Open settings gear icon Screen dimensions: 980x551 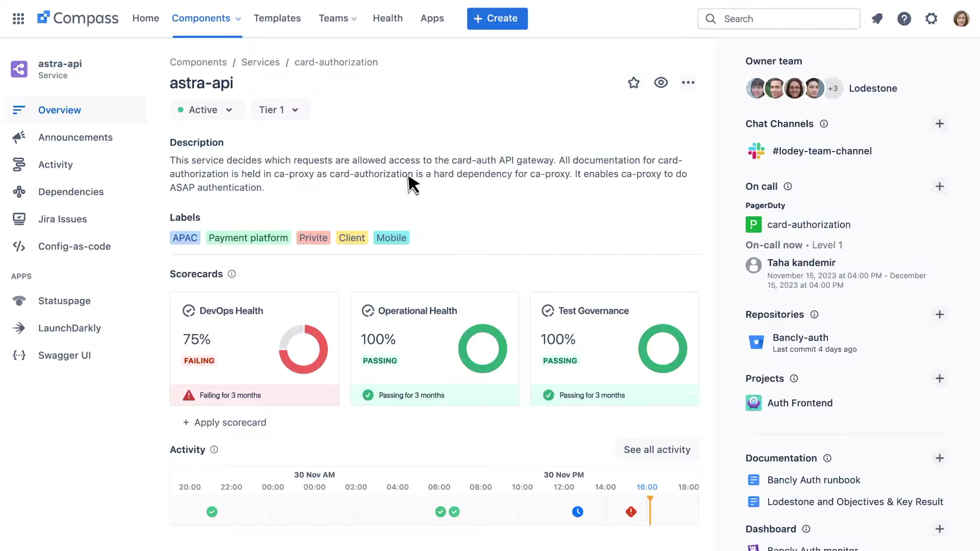pyautogui.click(x=932, y=19)
